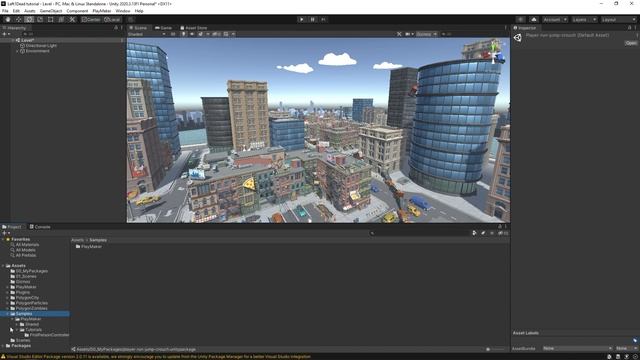The image size is (640, 360).
Task: Select All Prefabs in Favorites
Action: [26, 255]
